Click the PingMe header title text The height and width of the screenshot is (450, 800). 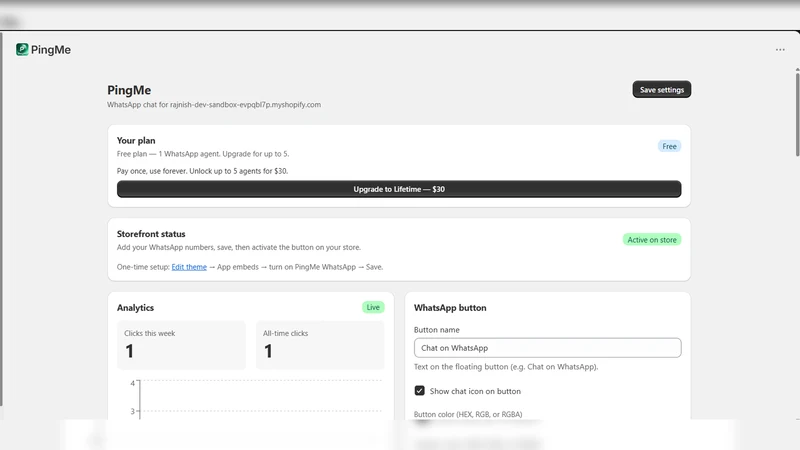coord(51,49)
